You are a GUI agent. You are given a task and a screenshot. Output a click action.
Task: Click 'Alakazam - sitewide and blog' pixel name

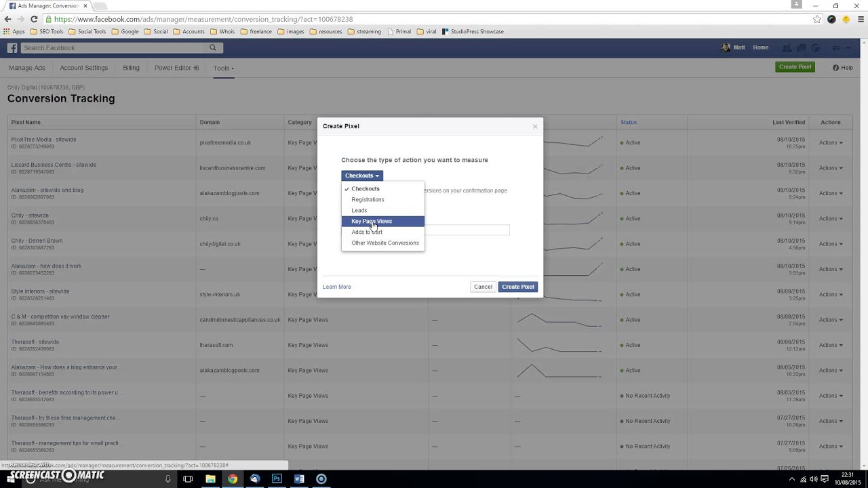47,190
